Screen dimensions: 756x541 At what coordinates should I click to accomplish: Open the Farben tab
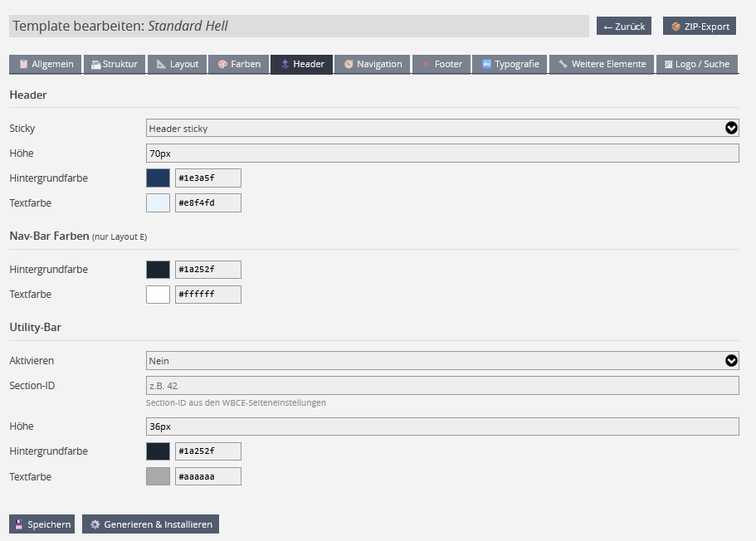pyautogui.click(x=239, y=64)
